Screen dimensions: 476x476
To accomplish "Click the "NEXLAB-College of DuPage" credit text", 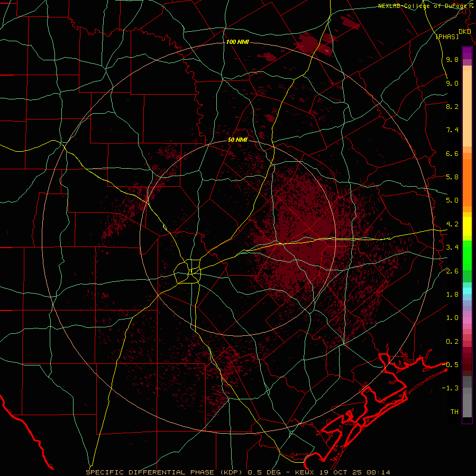I will pyautogui.click(x=422, y=6).
